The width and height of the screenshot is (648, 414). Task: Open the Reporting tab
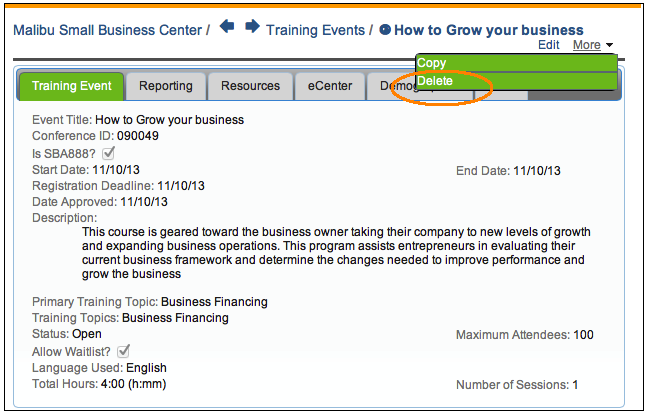pos(165,87)
